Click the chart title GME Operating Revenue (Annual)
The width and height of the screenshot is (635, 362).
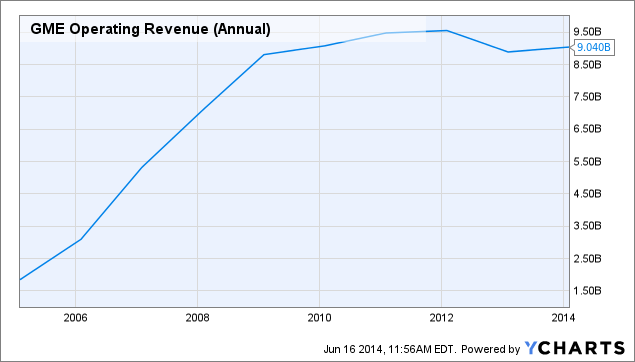[x=150, y=29]
